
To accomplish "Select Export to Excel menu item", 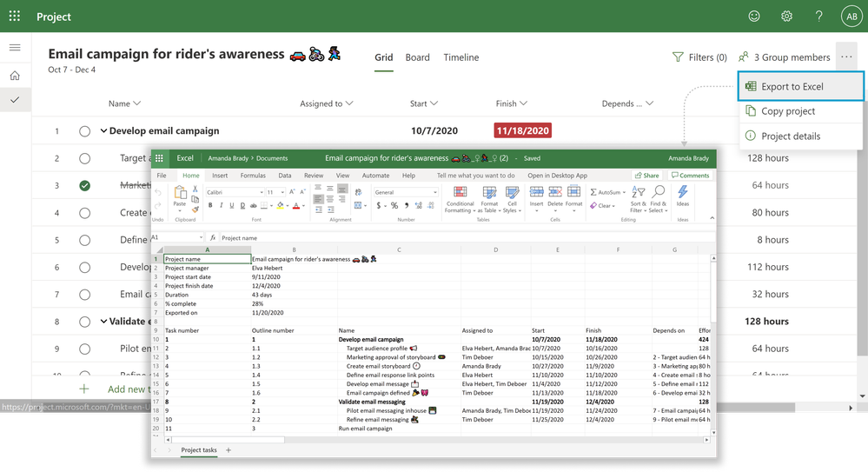I will (801, 86).
